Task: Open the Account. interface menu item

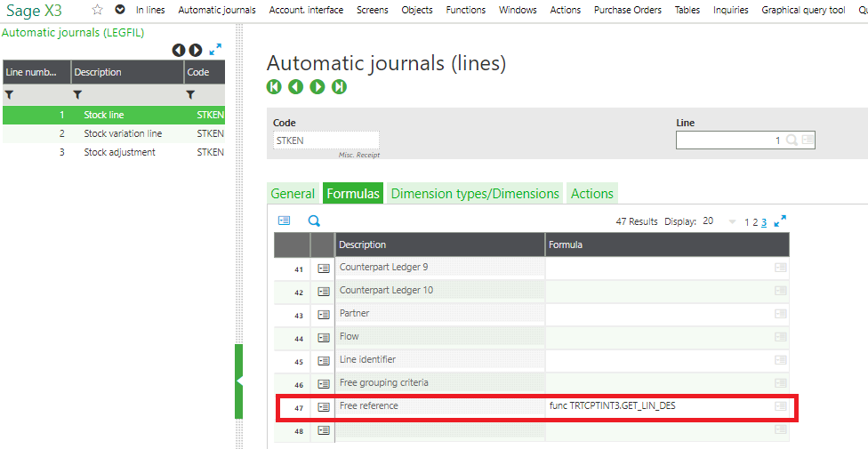Action: coord(306,10)
